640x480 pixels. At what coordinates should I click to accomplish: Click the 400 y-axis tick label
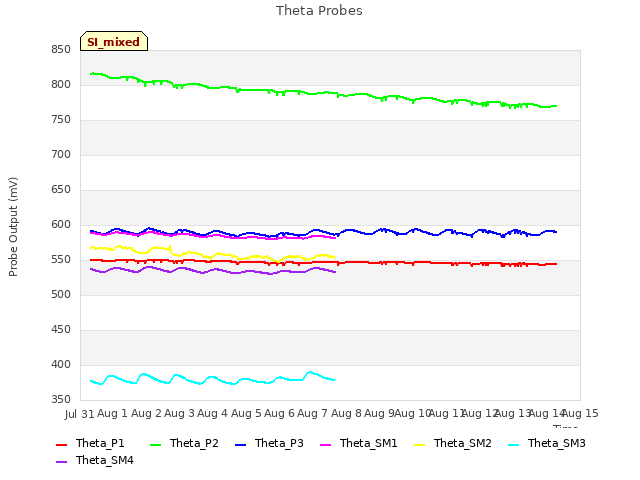tap(61, 365)
